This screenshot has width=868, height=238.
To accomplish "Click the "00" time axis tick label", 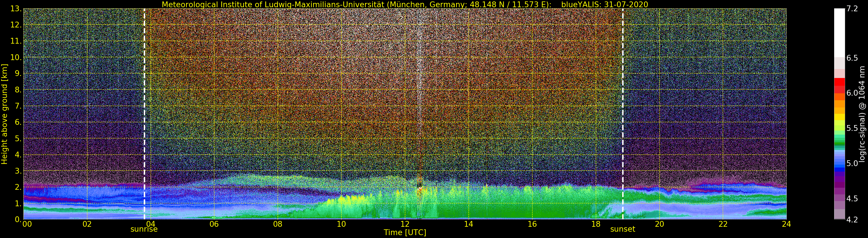I will pos(27,224).
